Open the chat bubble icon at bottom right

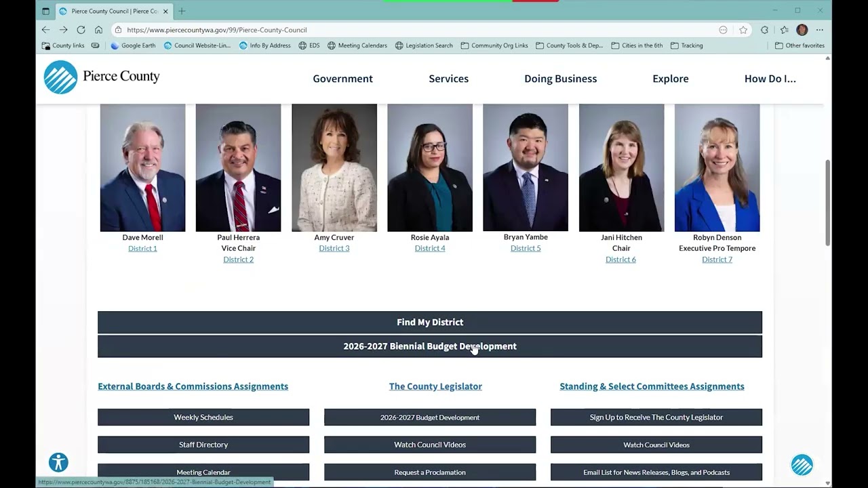(802, 465)
